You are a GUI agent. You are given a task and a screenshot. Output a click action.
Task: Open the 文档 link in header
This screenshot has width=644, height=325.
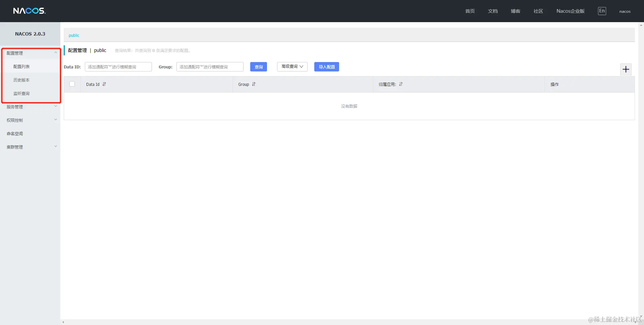point(493,11)
